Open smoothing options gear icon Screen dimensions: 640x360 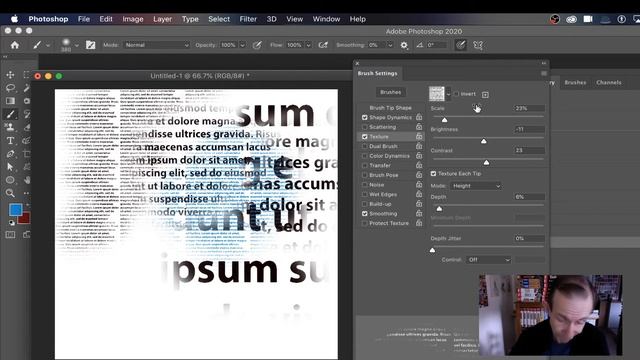[404, 45]
